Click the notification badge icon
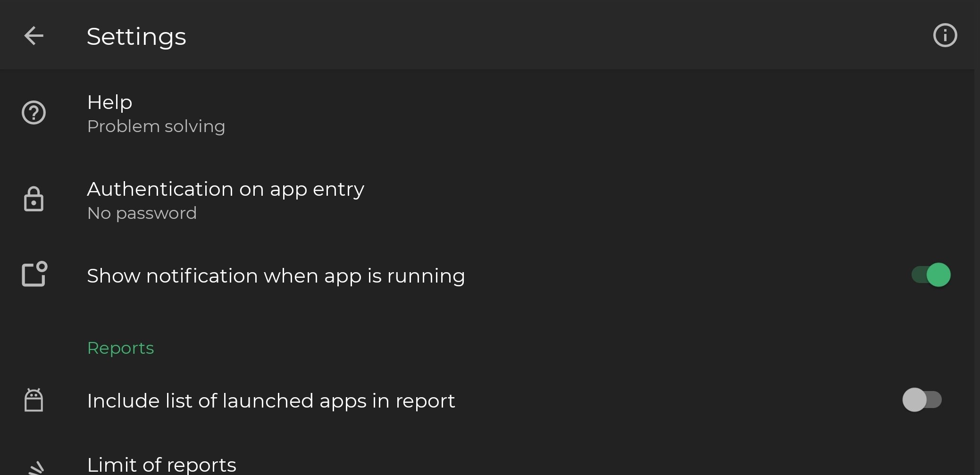 [34, 274]
